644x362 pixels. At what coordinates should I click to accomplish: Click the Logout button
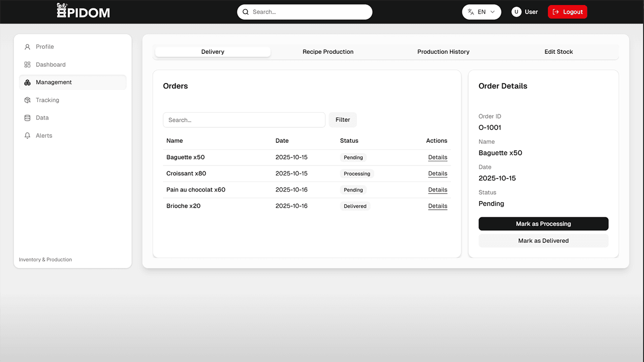click(x=568, y=12)
